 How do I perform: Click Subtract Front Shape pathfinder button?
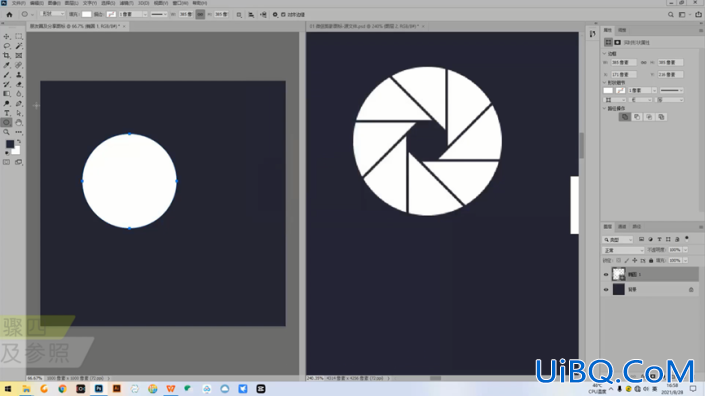click(637, 117)
